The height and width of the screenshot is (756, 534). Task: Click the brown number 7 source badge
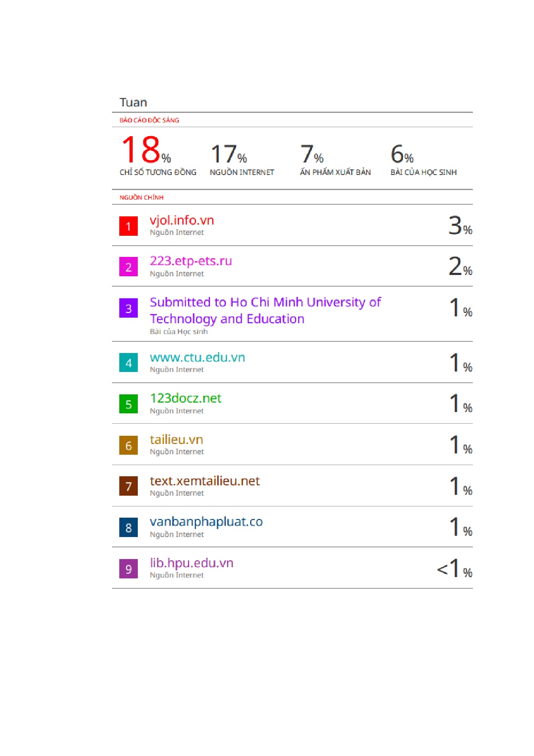pos(128,486)
